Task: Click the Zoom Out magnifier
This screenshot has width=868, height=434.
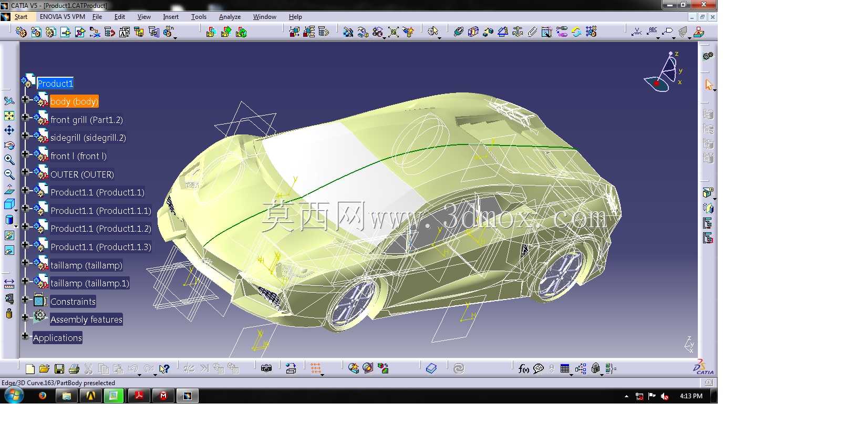Action: pyautogui.click(x=9, y=174)
